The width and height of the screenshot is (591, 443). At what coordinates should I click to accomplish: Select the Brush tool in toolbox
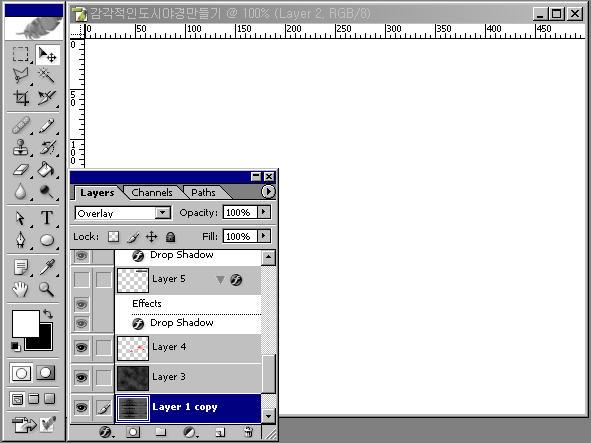coord(47,126)
